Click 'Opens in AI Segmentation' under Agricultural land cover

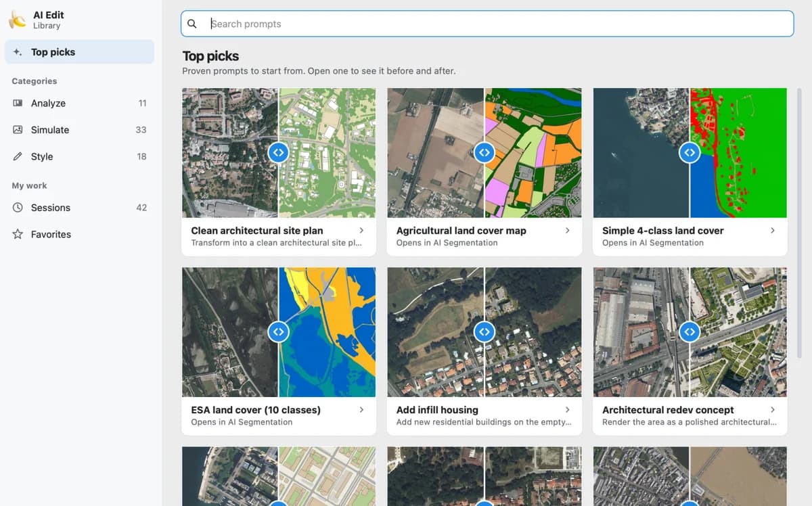tap(447, 243)
